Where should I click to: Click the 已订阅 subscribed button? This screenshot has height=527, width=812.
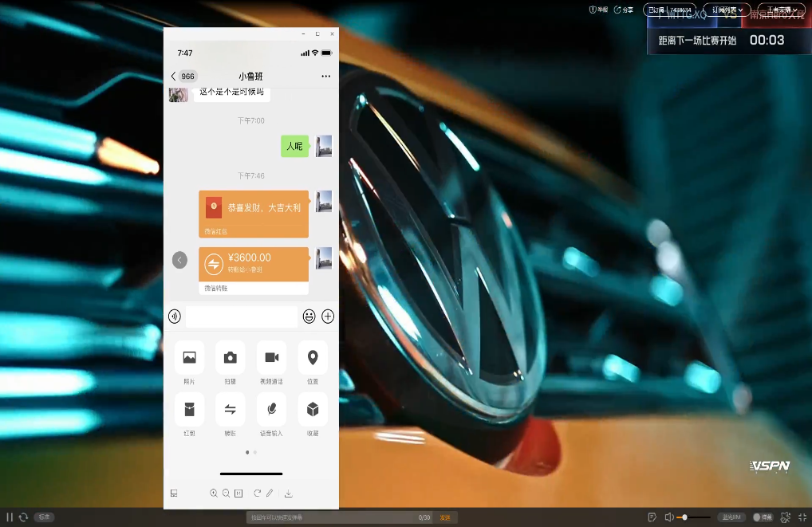click(670, 10)
